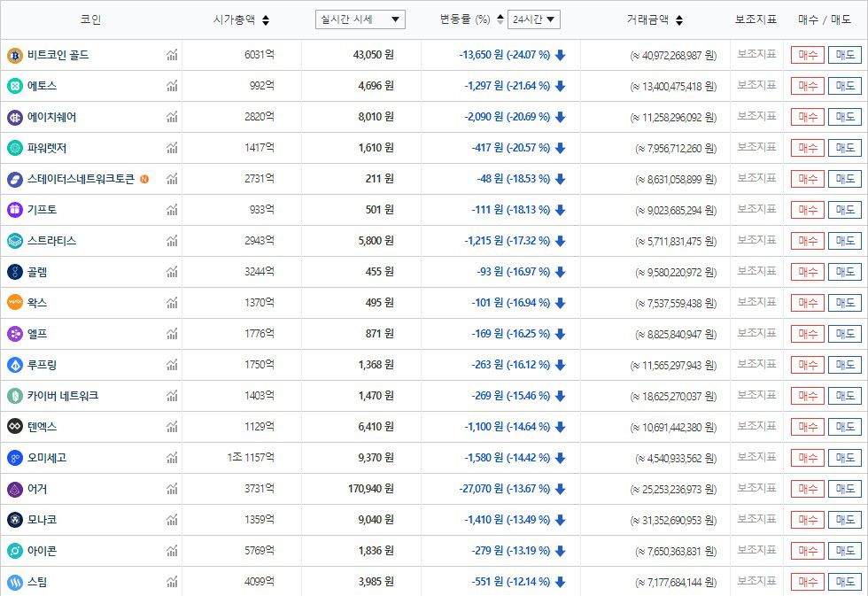The image size is (868, 596).
Task: Sort by 변동률 (%) arrows
Action: [500, 19]
